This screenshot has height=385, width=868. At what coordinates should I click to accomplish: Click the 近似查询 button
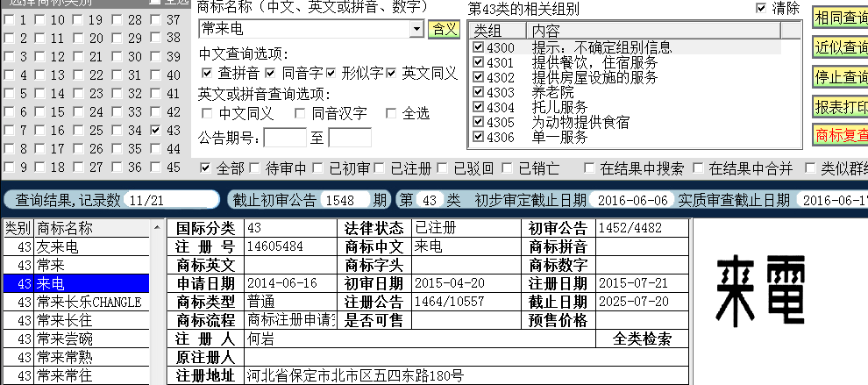840,47
